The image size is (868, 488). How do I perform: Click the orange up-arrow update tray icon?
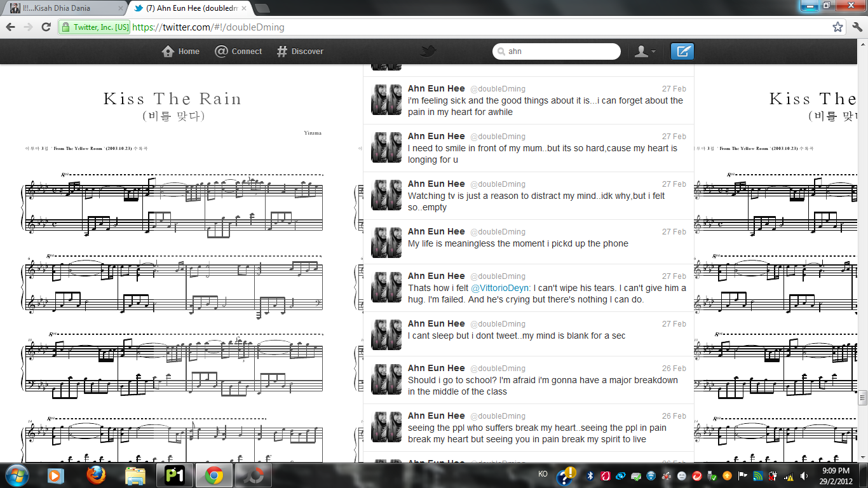[727, 475]
